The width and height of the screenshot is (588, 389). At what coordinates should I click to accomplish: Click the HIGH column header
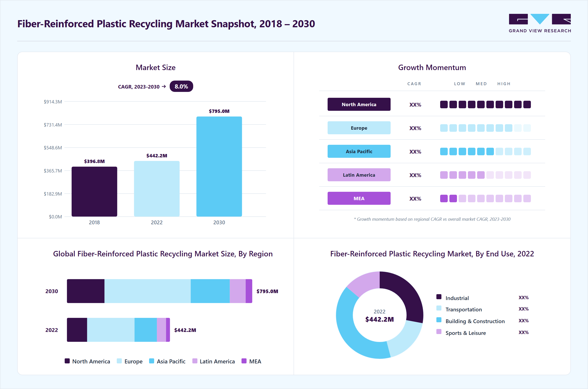(504, 84)
